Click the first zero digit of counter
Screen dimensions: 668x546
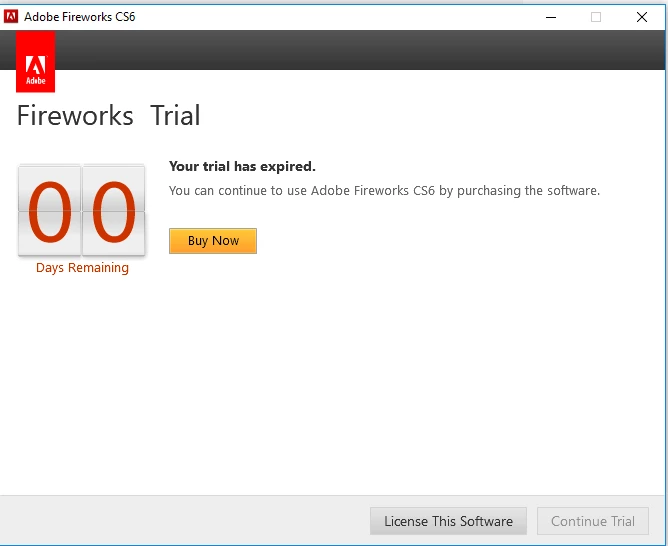pos(50,211)
